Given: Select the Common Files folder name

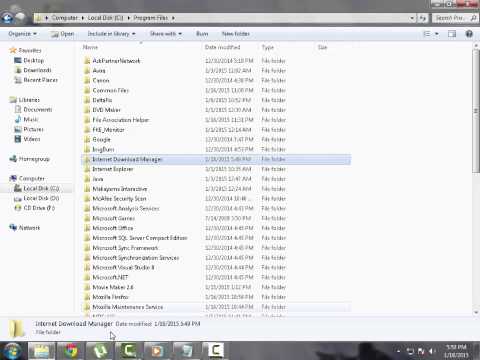Looking at the screenshot, I should (x=110, y=90).
